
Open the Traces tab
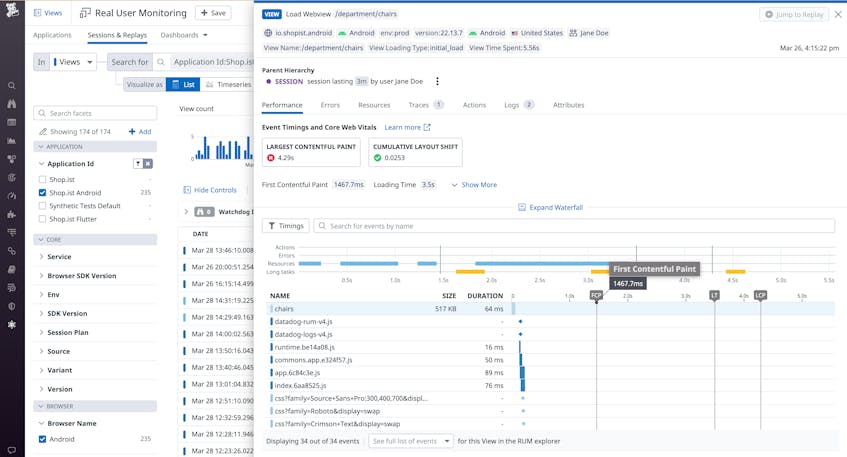tap(426, 105)
